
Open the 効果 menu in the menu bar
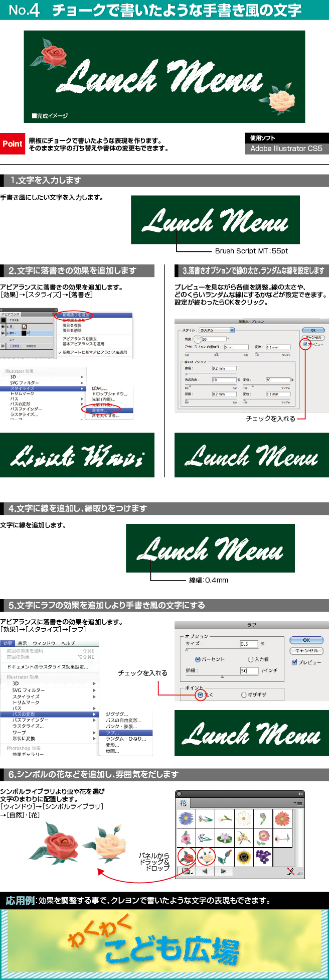[x=8, y=643]
